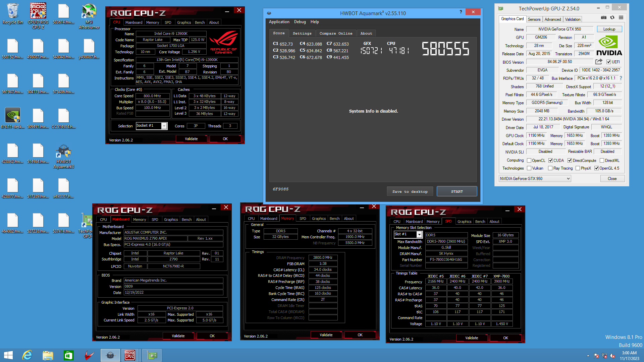Select the 558152.hw... file on desktop
The image size is (644, 362).
(x=13, y=49)
